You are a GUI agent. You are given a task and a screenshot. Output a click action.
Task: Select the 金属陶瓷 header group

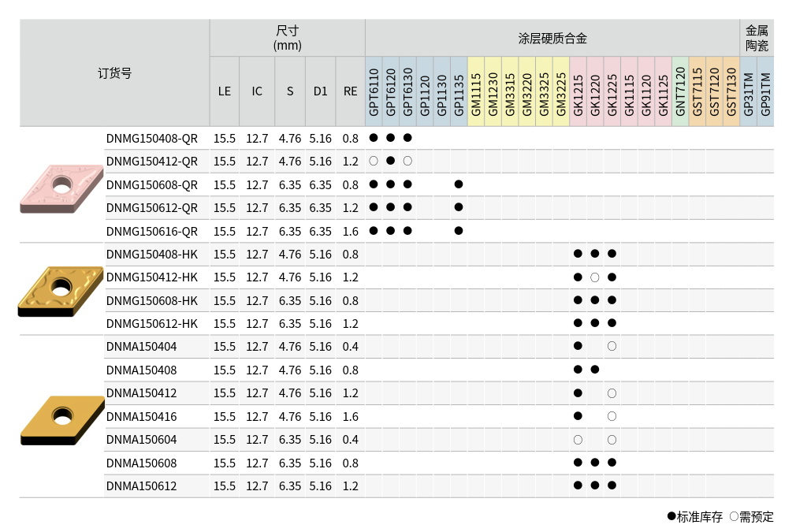point(757,38)
